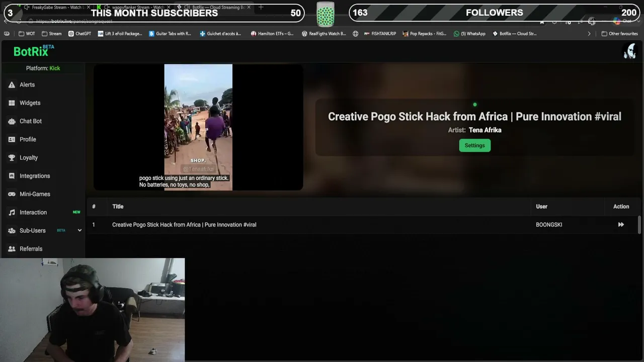Open Profile in the sidebar
This screenshot has height=362, width=644.
28,139
